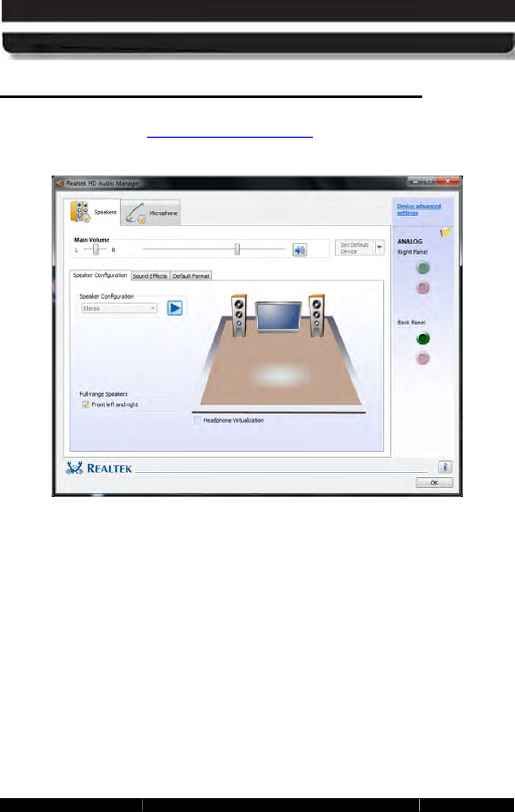Enable Headphone Virtualization checkbox
515x812 pixels.
[x=197, y=420]
